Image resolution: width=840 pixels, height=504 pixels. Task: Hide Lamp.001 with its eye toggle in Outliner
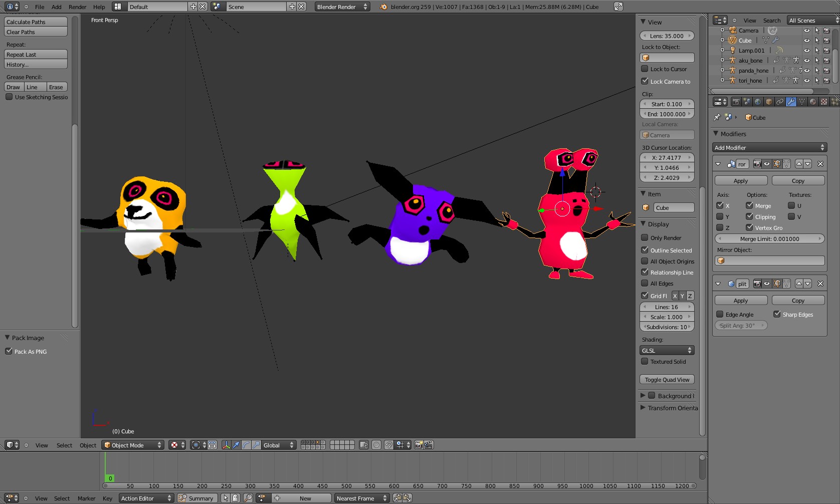[x=807, y=50]
